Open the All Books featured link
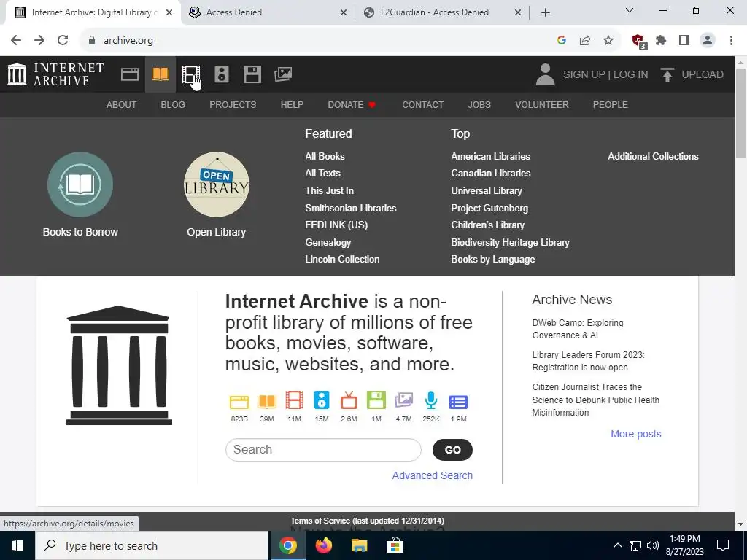The image size is (747, 560). click(x=325, y=156)
